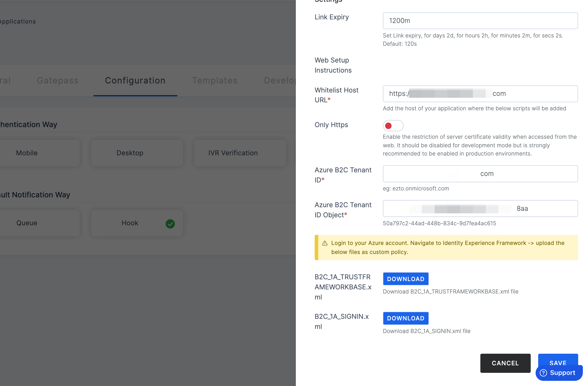This screenshot has height=386, width=588.
Task: Toggle the Only Https switch
Action: pos(393,126)
